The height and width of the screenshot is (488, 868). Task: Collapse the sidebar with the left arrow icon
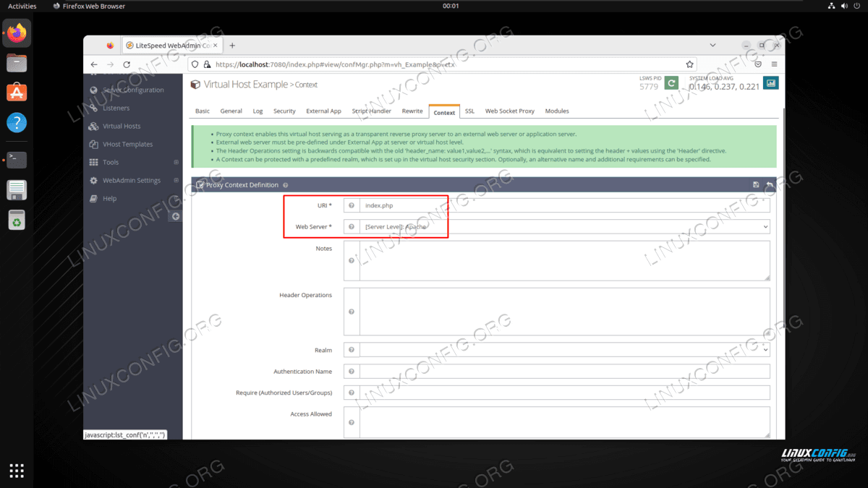pyautogui.click(x=176, y=216)
